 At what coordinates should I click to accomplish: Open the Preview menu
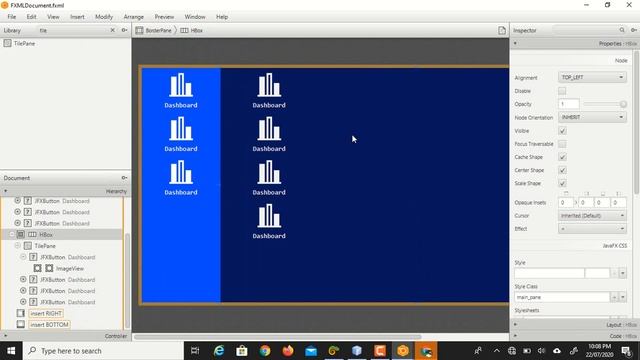(x=164, y=17)
